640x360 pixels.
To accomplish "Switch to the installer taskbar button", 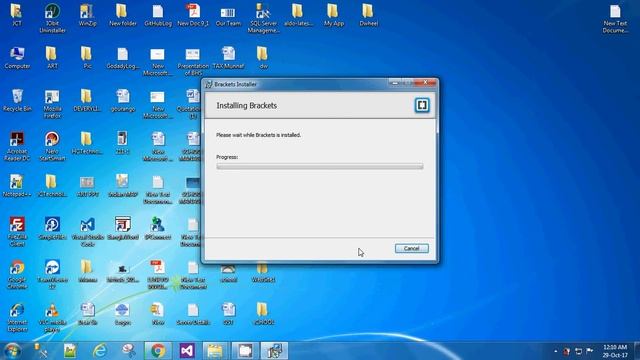I will point(274,351).
